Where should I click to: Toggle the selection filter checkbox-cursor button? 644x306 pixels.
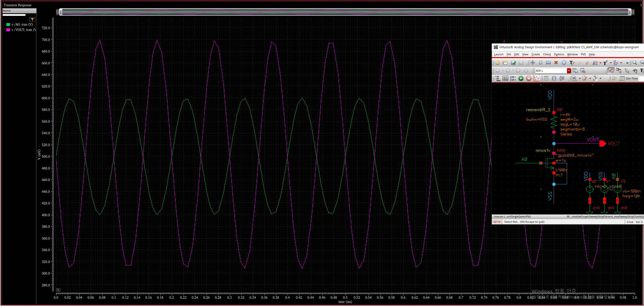611,71
